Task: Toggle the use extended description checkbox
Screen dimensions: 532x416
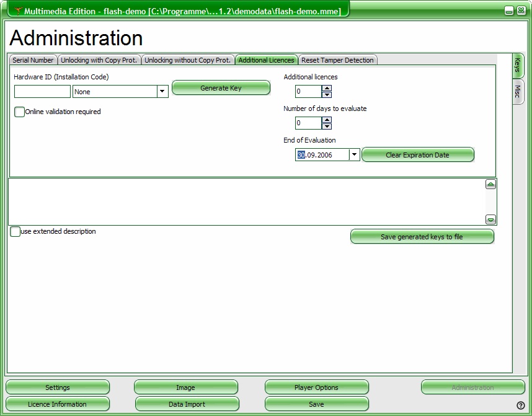Action: pyautogui.click(x=15, y=232)
